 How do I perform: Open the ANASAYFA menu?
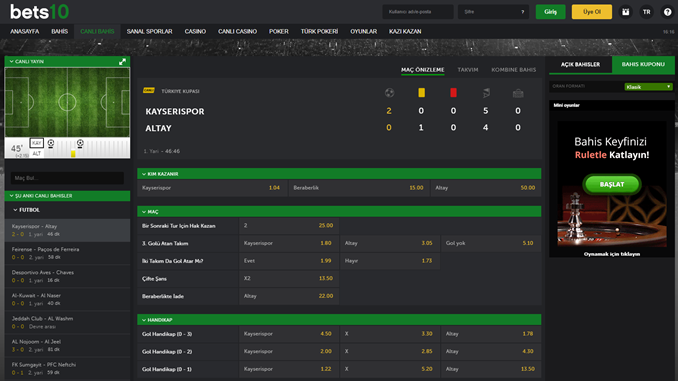click(x=25, y=32)
